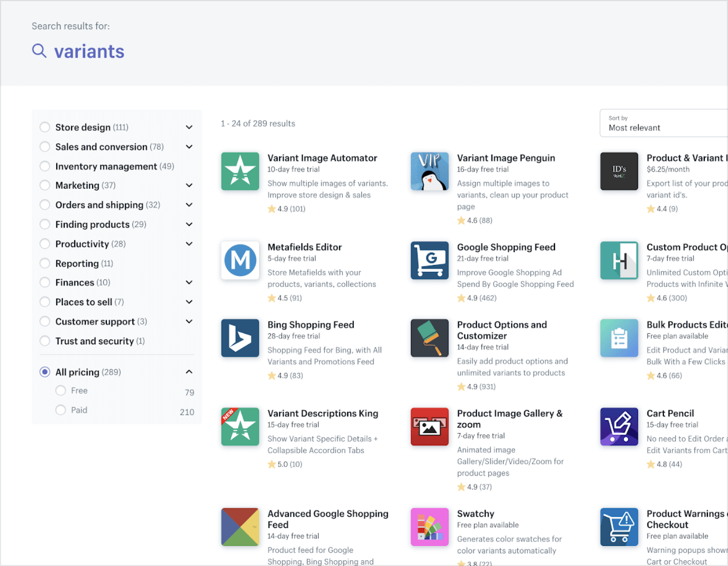This screenshot has width=728, height=566.
Task: Click '1 - 24 of 289 results' text
Action: pos(258,123)
